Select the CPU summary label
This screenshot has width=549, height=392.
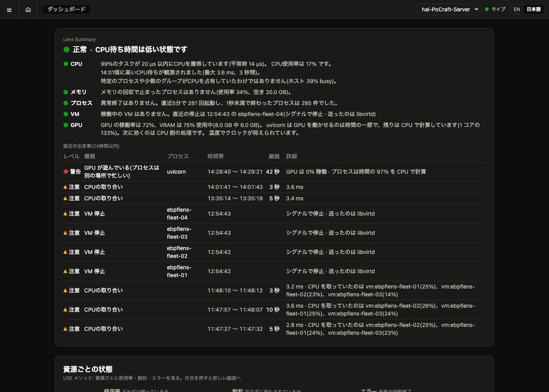76,64
